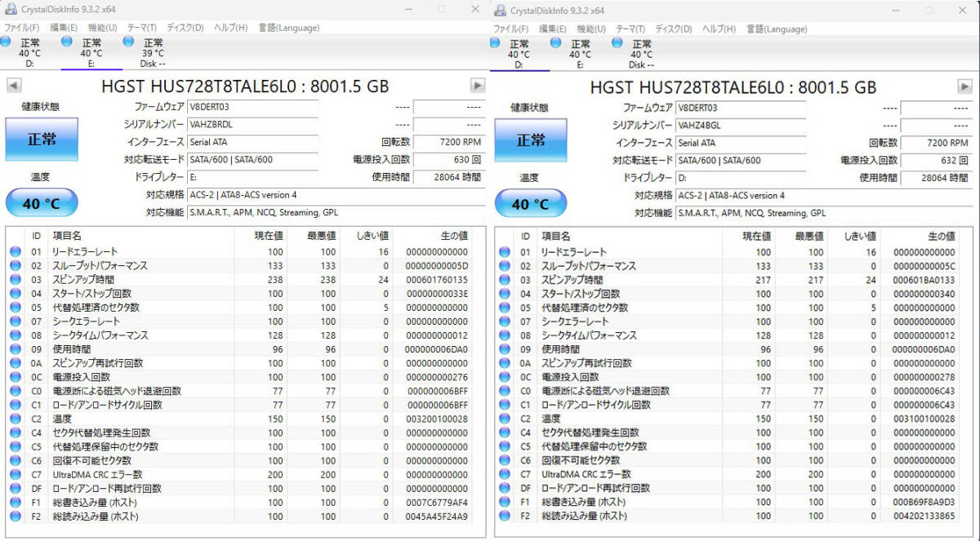Open the テーマ(T) menu in the left window
Viewport: 980px width, 541px height.
[142, 28]
